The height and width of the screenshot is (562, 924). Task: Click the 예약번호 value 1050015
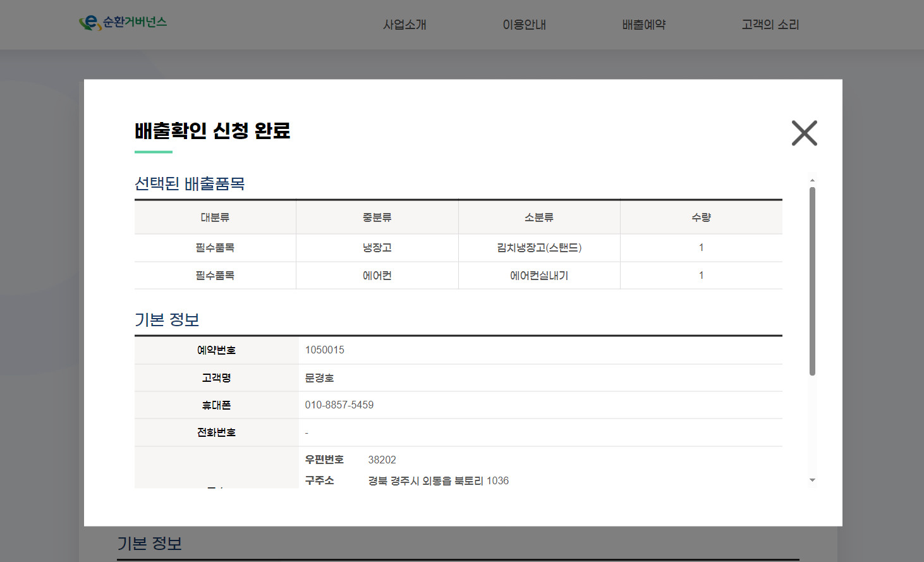[x=325, y=350]
